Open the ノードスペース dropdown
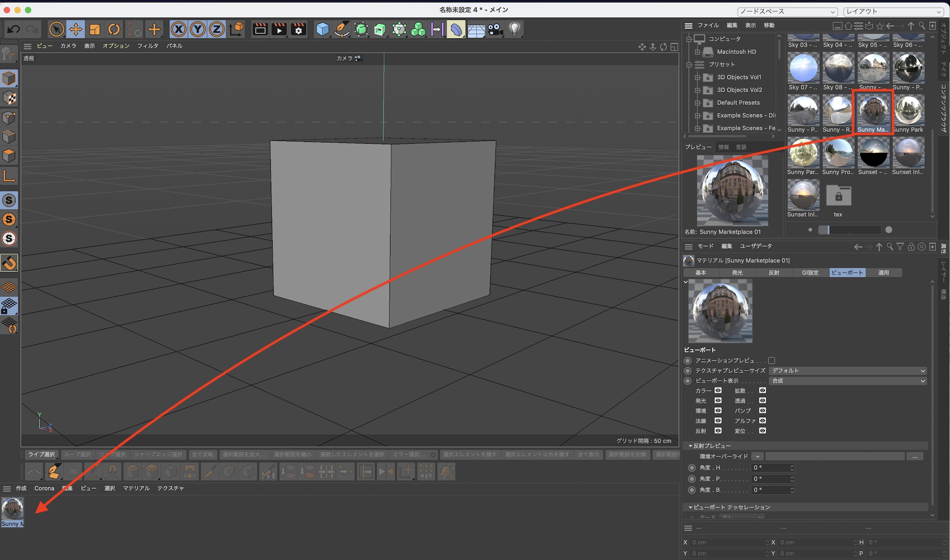Screen dimensions: 950x560 (787, 11)
